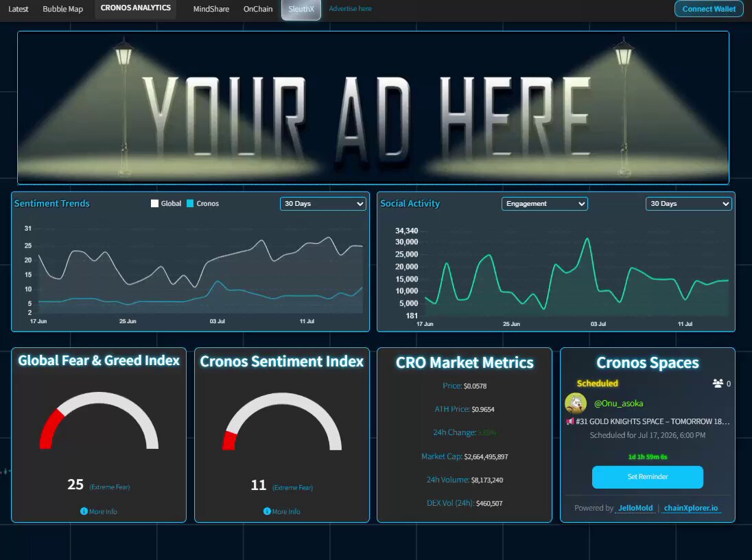Click the Scheduled status label
Screen dimensions: 752x560
(597, 384)
